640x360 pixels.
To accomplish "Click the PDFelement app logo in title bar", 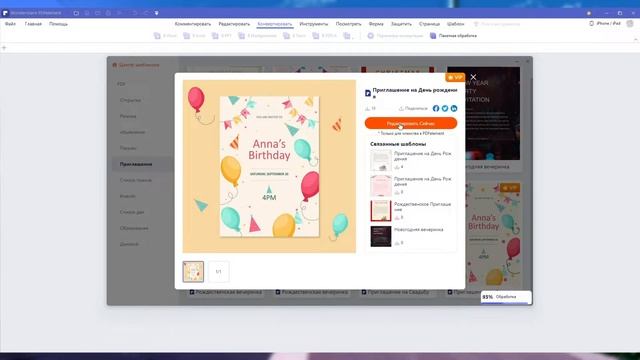I will click(x=5, y=13).
